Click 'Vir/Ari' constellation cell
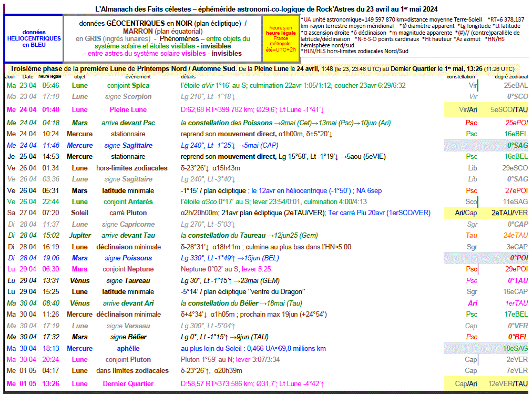The image size is (532, 394). click(x=468, y=109)
